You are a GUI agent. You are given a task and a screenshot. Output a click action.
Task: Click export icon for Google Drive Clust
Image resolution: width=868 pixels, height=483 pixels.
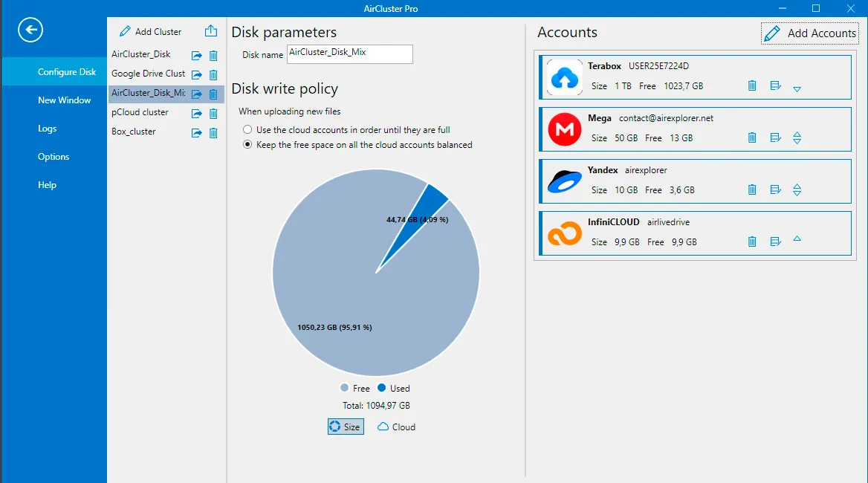coord(196,75)
